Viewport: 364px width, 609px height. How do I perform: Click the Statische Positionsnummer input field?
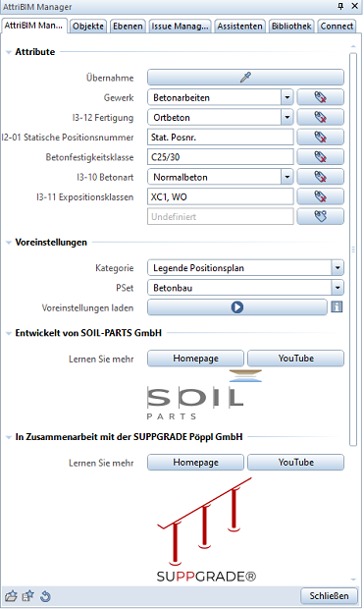[x=221, y=137]
